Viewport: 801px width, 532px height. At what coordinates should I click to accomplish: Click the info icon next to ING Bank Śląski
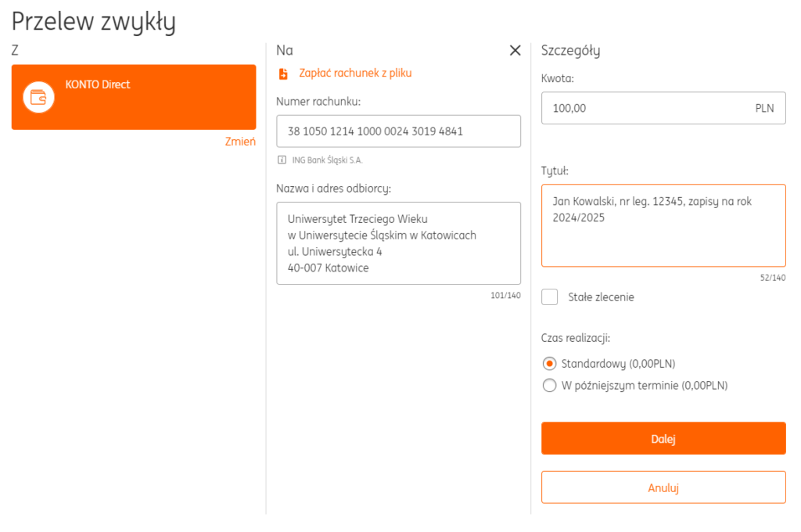(282, 160)
